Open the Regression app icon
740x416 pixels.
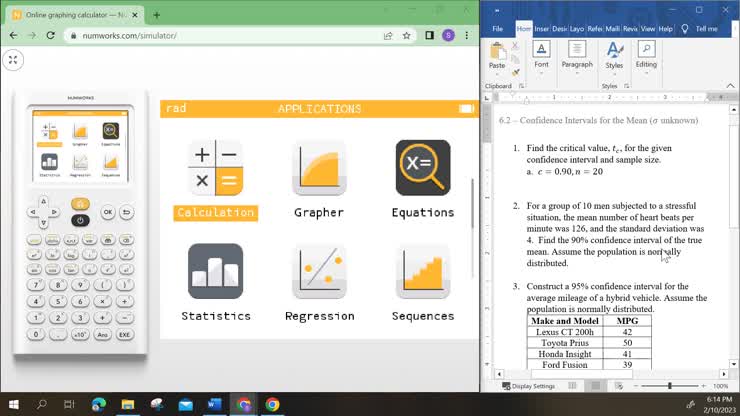[319, 271]
